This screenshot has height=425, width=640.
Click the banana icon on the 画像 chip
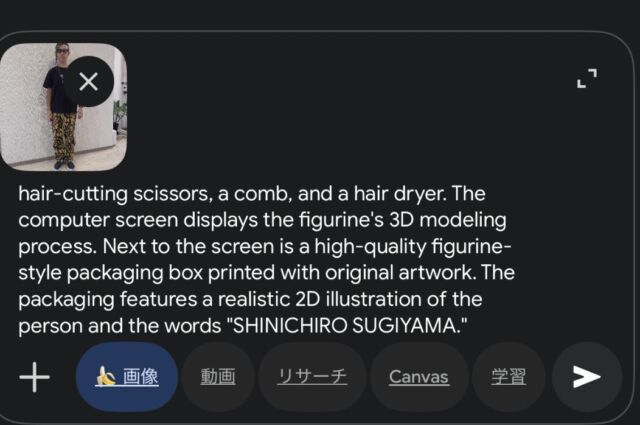106,376
